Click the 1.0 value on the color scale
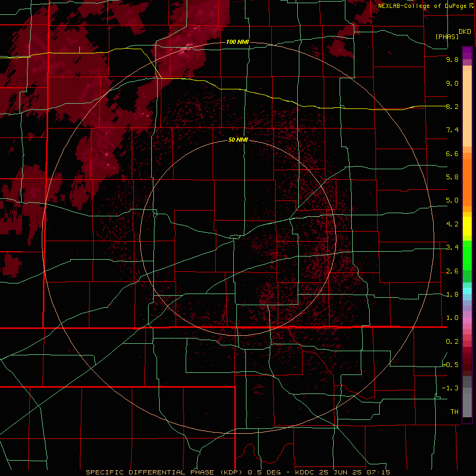Screen dimensions: 476x476 click(452, 318)
